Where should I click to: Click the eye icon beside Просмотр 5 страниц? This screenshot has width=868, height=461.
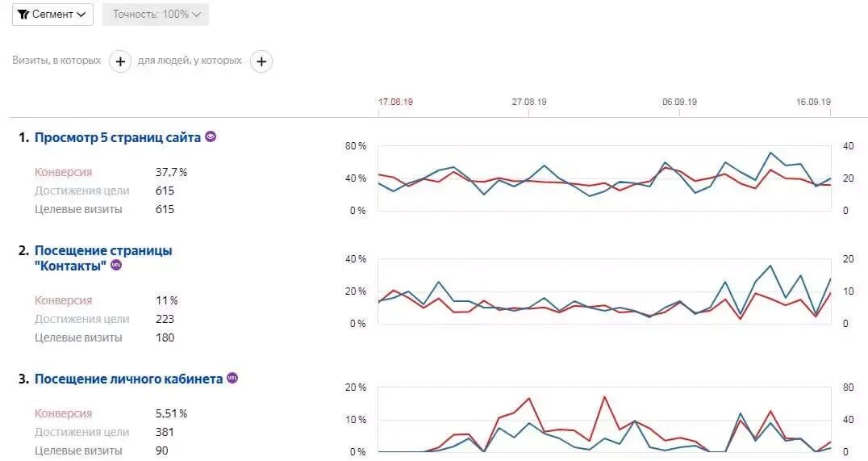point(211,136)
